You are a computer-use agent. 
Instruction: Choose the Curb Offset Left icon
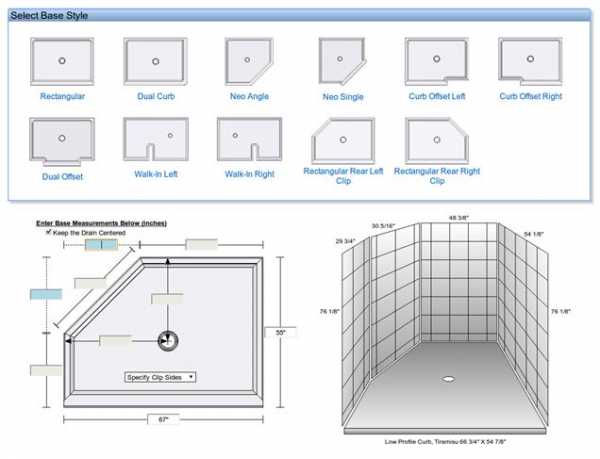436,61
